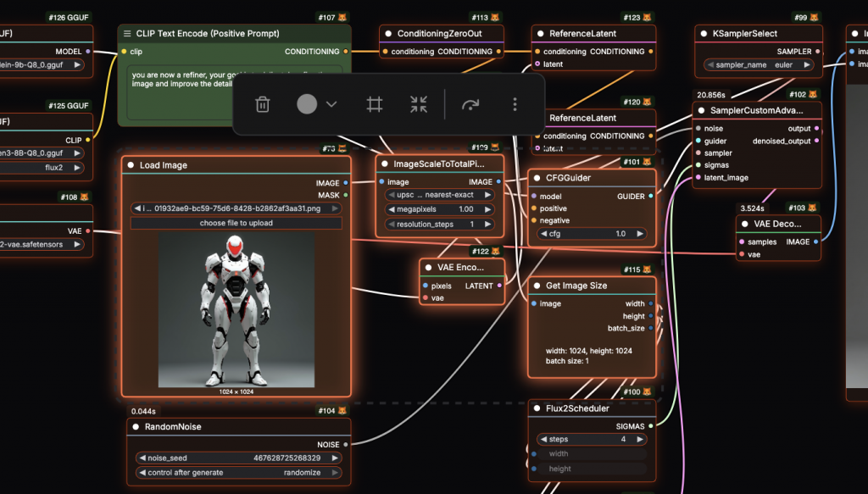
Task: Click the Get Image Size node title
Action: pyautogui.click(x=576, y=286)
